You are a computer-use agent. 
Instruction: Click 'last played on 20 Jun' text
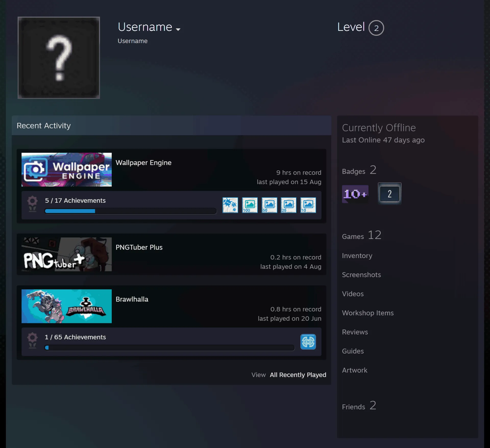(289, 318)
